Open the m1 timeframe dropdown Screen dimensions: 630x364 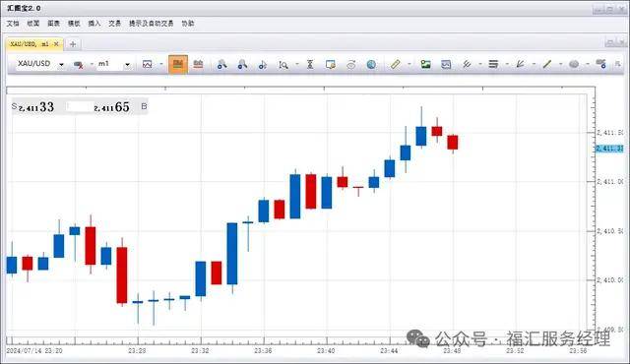pyautogui.click(x=127, y=64)
